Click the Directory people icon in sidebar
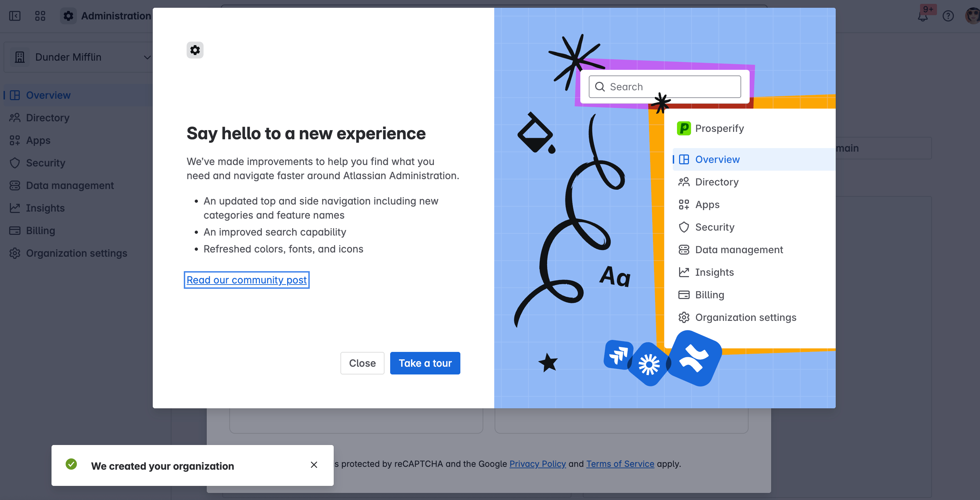Screen dimensions: 980x500 tap(15, 117)
